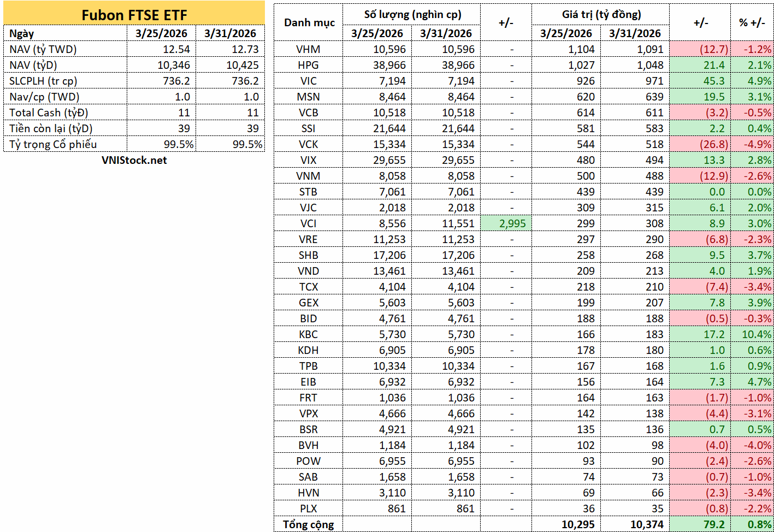Click the Số lượng (nghìn cp) header
The height and width of the screenshot is (532, 774).
[x=412, y=15]
